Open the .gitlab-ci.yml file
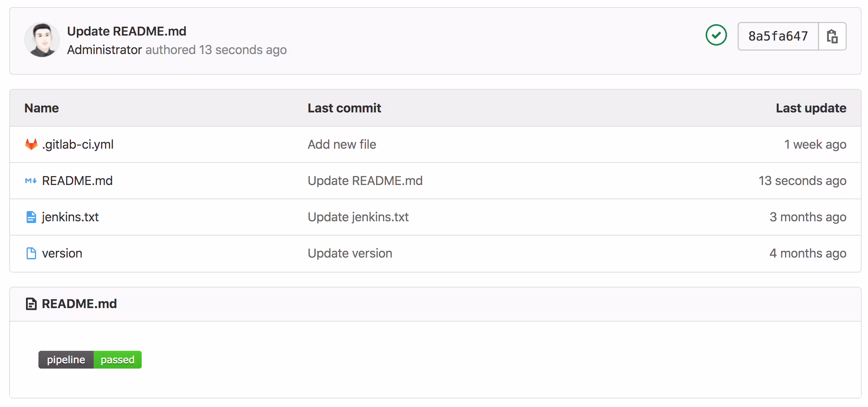 78,144
